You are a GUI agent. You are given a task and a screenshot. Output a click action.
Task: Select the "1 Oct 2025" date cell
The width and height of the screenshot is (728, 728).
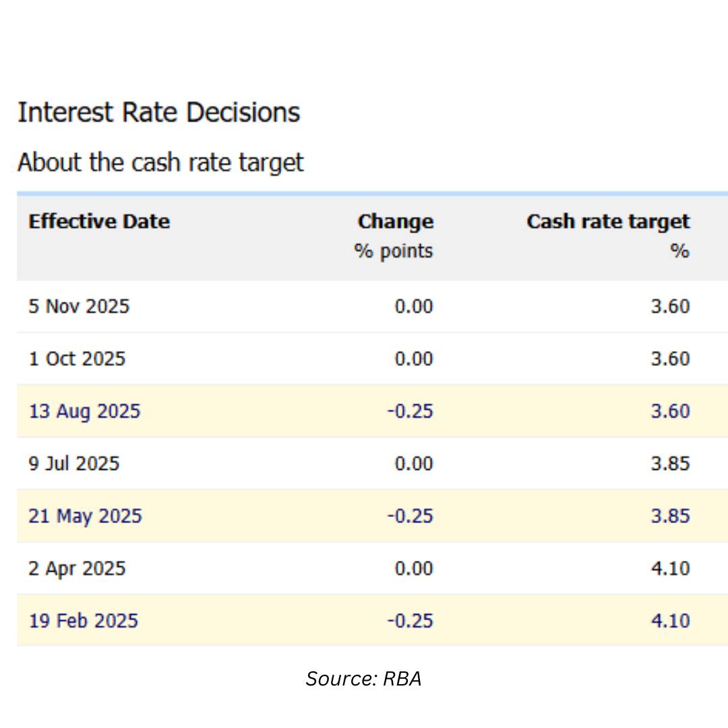tap(77, 359)
